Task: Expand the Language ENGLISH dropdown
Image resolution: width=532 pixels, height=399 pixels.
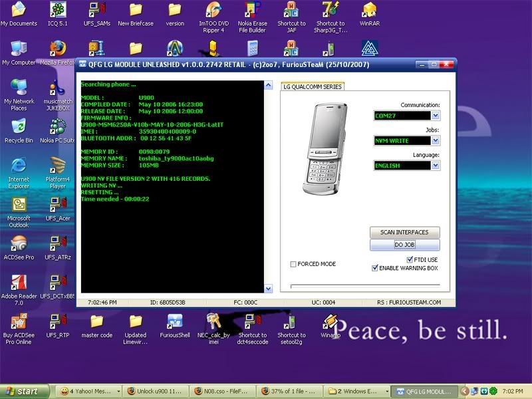Action: click(436, 165)
